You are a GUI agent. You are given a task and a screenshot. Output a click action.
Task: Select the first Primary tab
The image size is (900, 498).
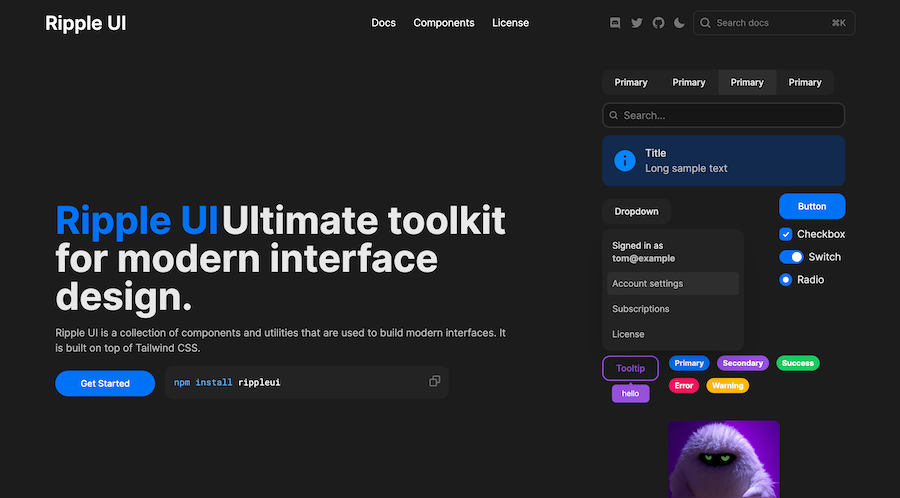click(631, 82)
